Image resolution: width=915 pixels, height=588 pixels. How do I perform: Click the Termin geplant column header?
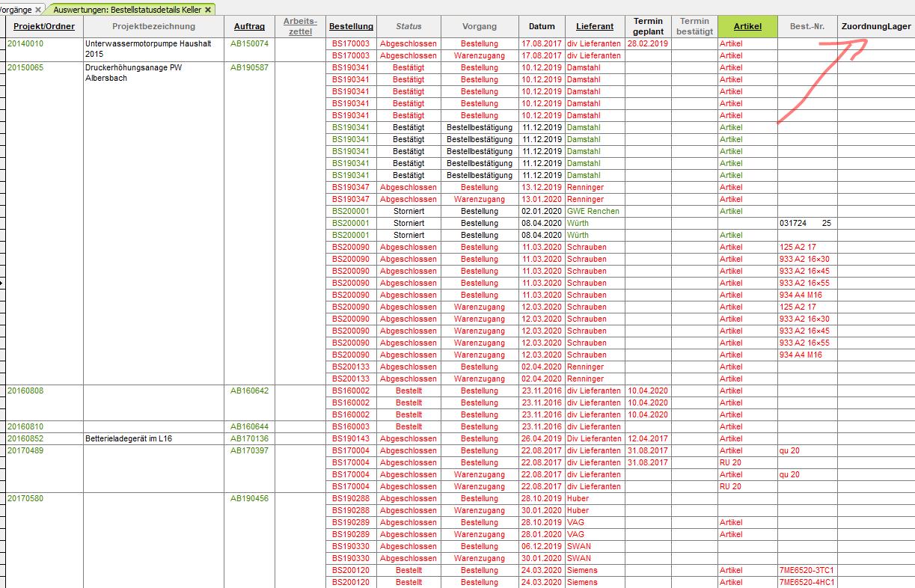pyautogui.click(x=648, y=26)
